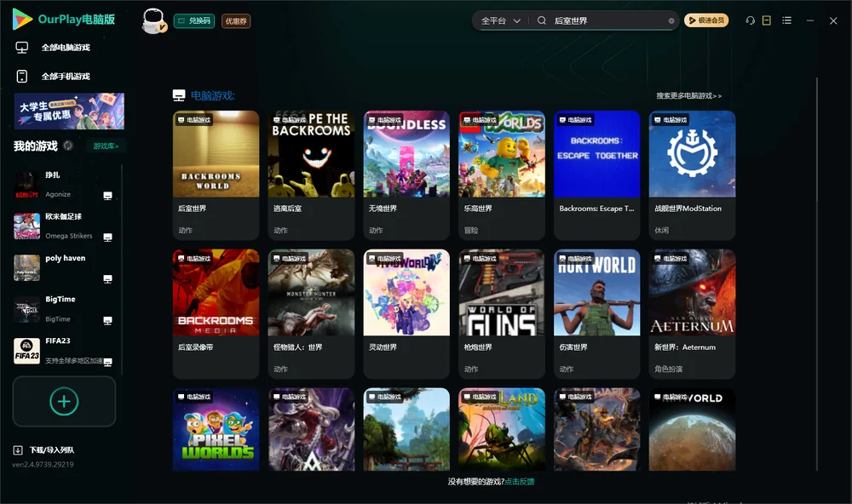Open the Pixel Worlds game cover

(x=216, y=429)
